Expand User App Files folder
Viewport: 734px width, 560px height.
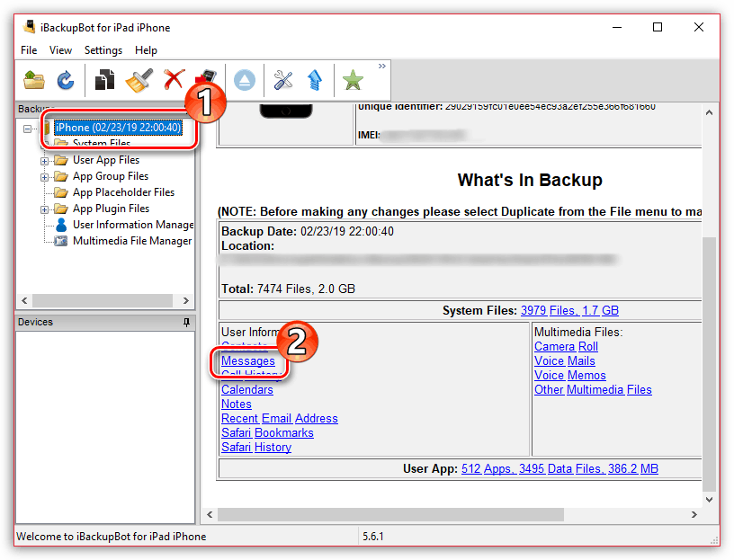44,161
